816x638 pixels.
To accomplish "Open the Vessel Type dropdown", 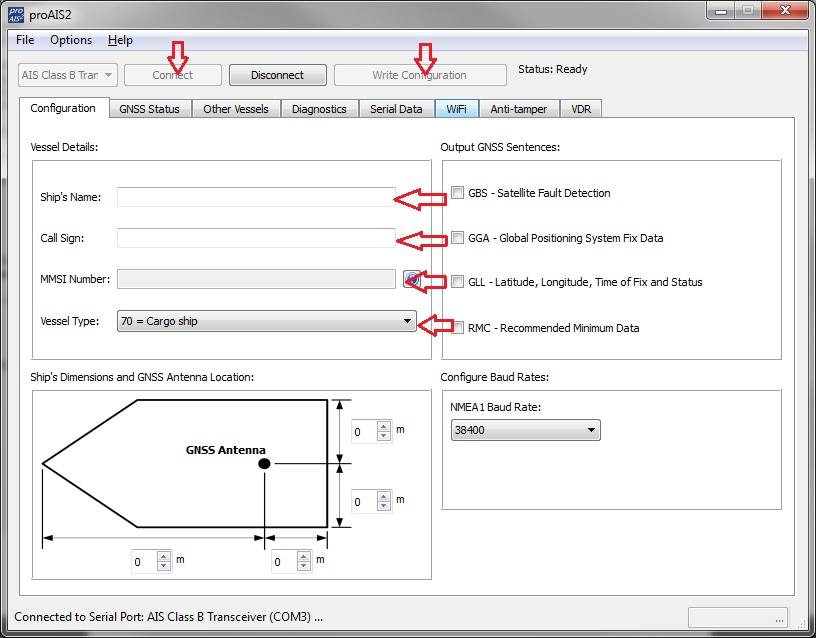I will [266, 321].
